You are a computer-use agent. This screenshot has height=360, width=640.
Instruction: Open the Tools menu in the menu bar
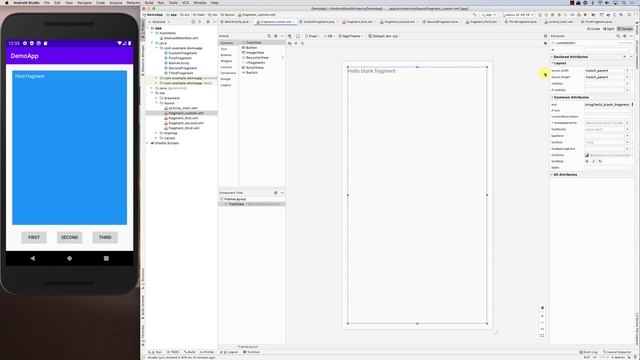(173, 2)
